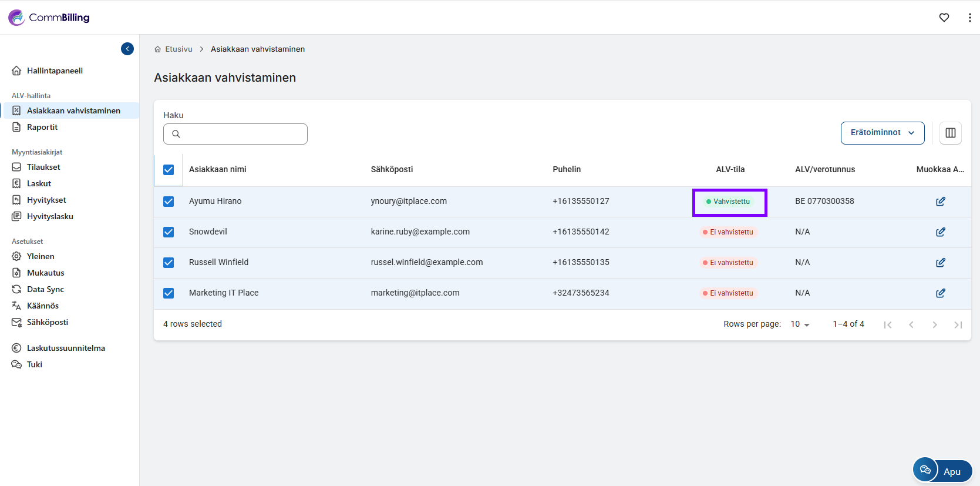Click the Etusivu breadcrumb link
This screenshot has width=980, height=486.
[x=179, y=49]
